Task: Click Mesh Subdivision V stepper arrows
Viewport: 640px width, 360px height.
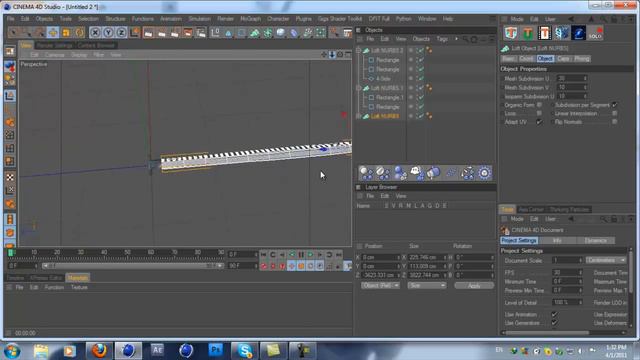Action: point(585,87)
